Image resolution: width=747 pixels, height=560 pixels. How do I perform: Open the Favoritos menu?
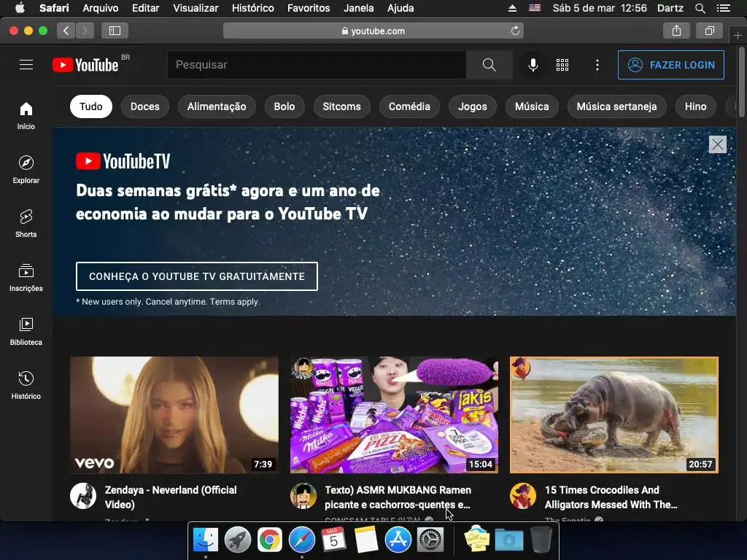coord(309,8)
